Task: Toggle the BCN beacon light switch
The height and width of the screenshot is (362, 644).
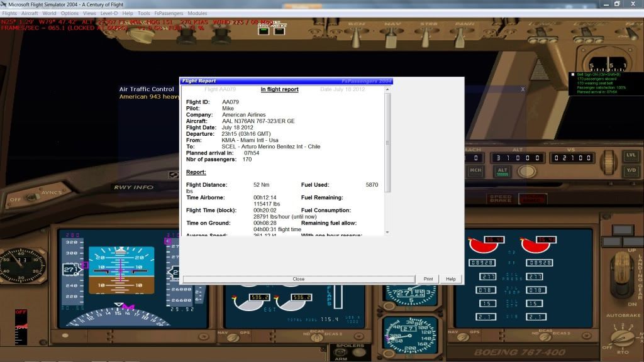Action: click(357, 38)
